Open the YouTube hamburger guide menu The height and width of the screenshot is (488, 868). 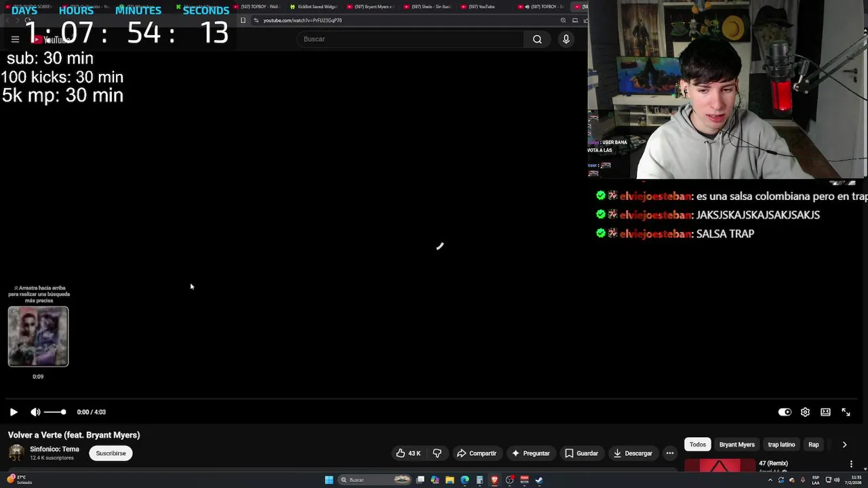tap(15, 39)
